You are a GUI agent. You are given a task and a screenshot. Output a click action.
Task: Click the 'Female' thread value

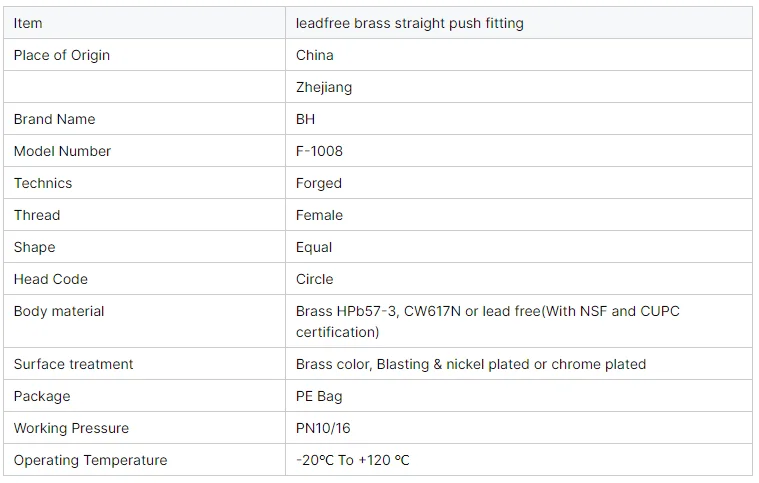pos(319,215)
